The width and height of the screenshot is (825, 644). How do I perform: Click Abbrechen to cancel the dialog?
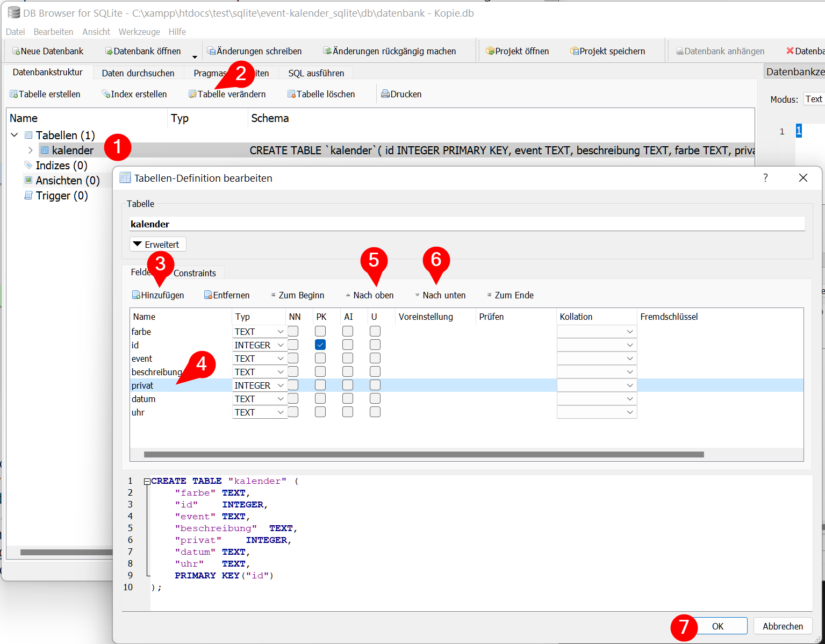coord(783,626)
